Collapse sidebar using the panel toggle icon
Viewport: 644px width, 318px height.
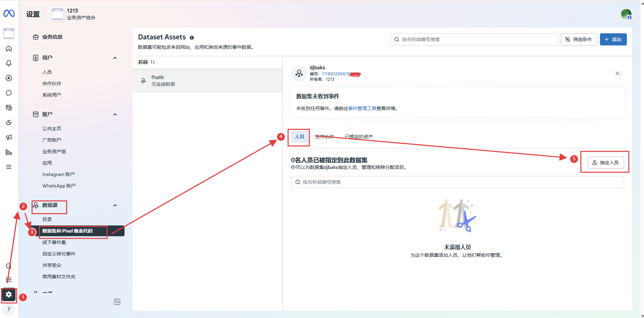coord(117,302)
